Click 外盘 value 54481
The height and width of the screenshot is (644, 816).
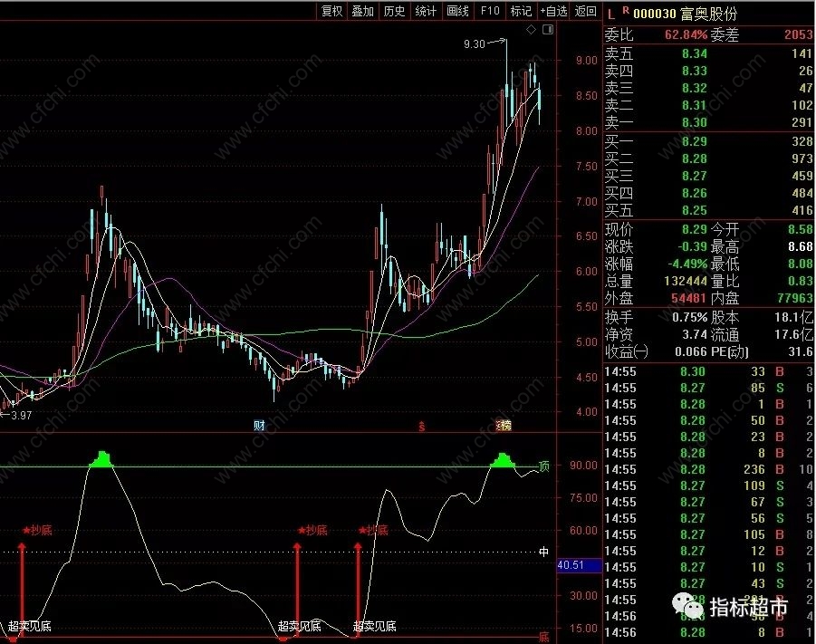688,299
